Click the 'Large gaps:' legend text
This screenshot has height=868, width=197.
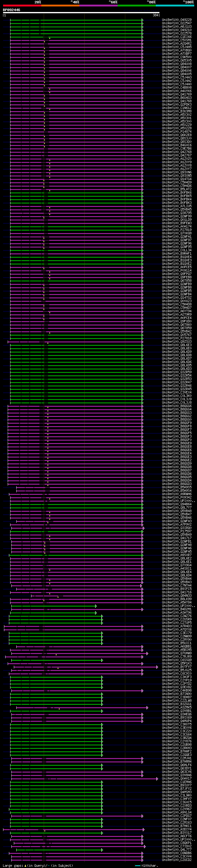(x=13, y=866)
